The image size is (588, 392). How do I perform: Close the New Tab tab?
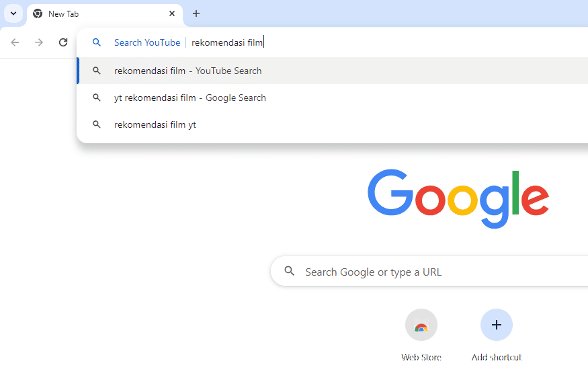pos(172,14)
